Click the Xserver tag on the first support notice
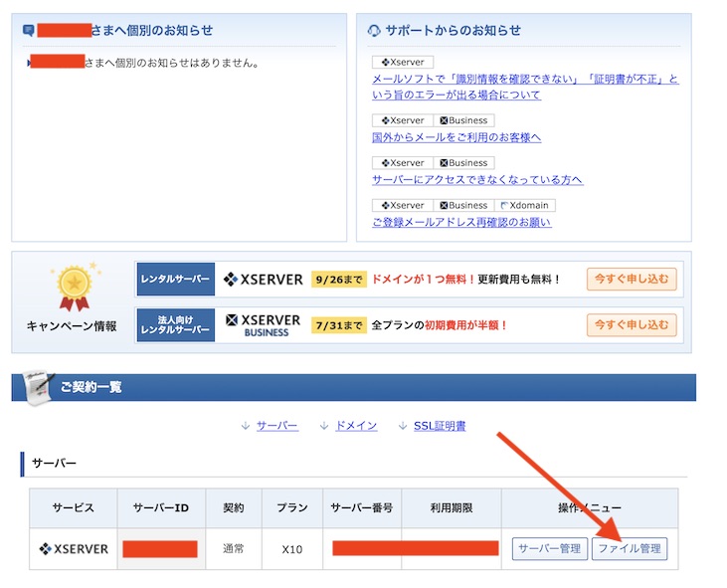 403,62
